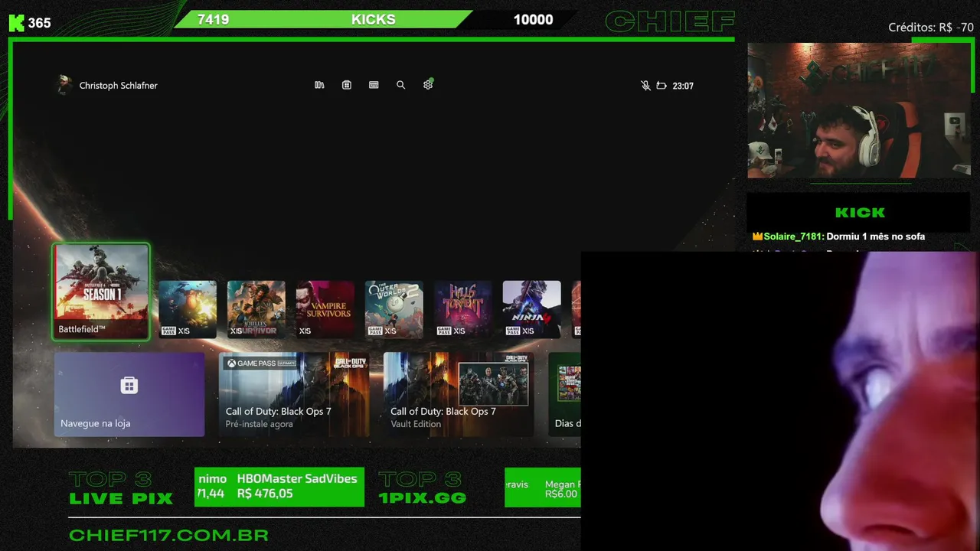Viewport: 980px width, 551px height.
Task: Open The Outer Worlds 2 tile
Action: click(394, 309)
